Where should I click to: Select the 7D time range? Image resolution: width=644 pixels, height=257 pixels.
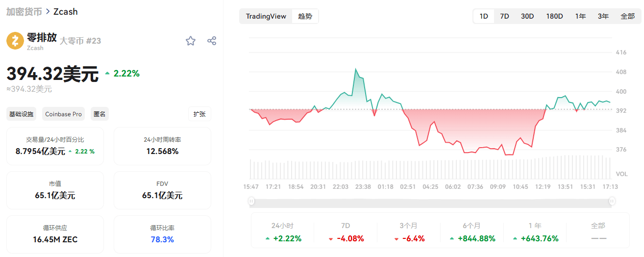(504, 16)
